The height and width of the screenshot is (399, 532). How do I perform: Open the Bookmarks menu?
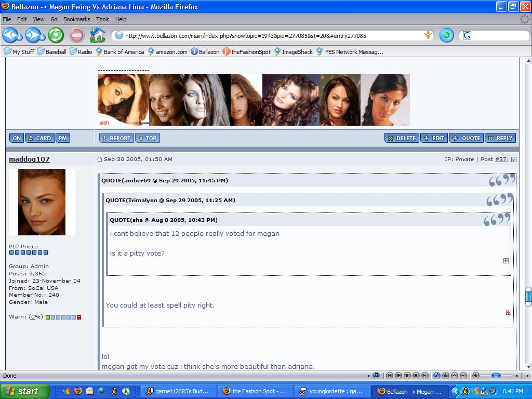76,19
